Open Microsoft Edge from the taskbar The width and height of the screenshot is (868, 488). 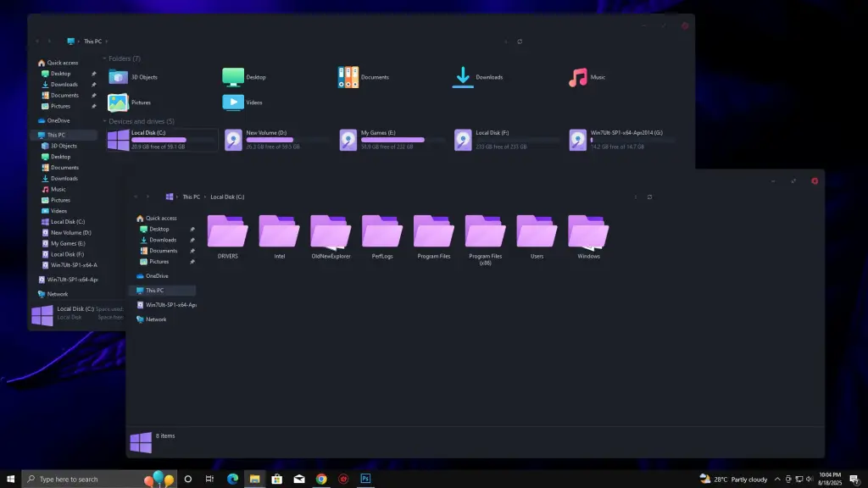point(232,479)
